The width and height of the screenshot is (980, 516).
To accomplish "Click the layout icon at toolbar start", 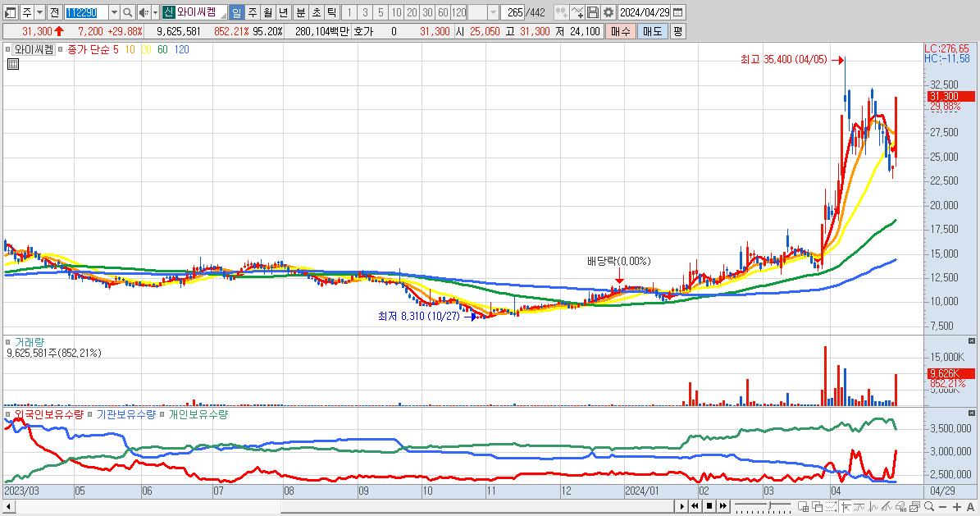I will point(11,12).
